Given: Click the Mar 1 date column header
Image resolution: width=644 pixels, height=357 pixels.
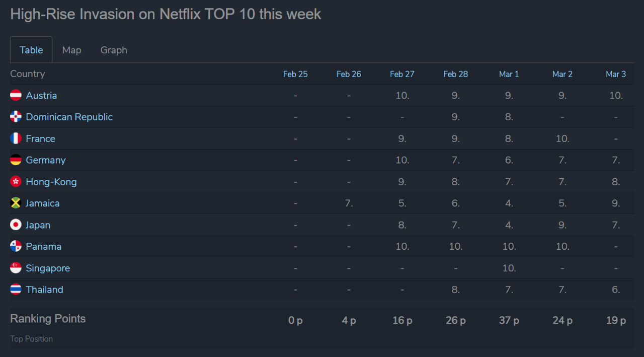Looking at the screenshot, I should click(509, 74).
